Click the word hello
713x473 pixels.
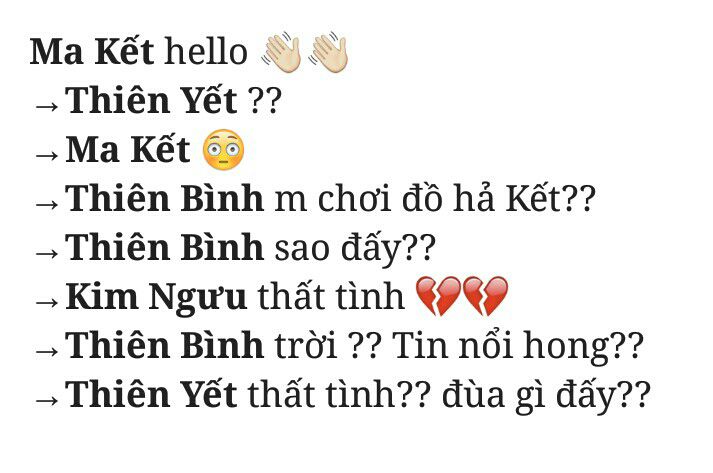pos(206,51)
